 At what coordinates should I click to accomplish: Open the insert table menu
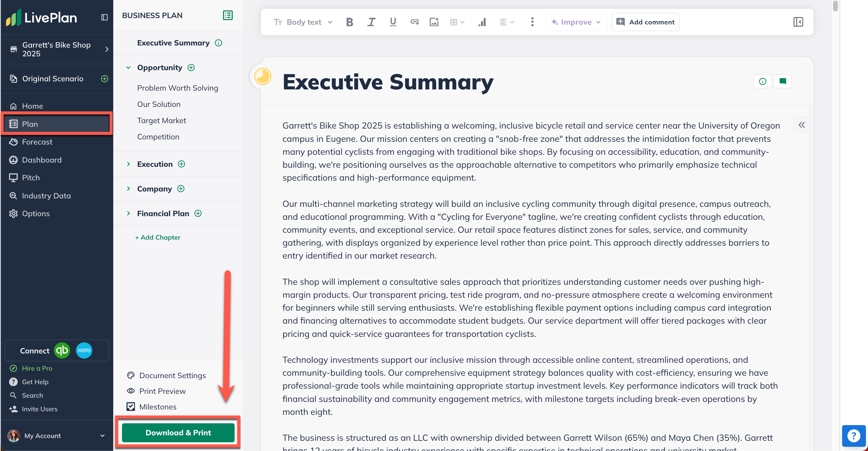(x=456, y=22)
